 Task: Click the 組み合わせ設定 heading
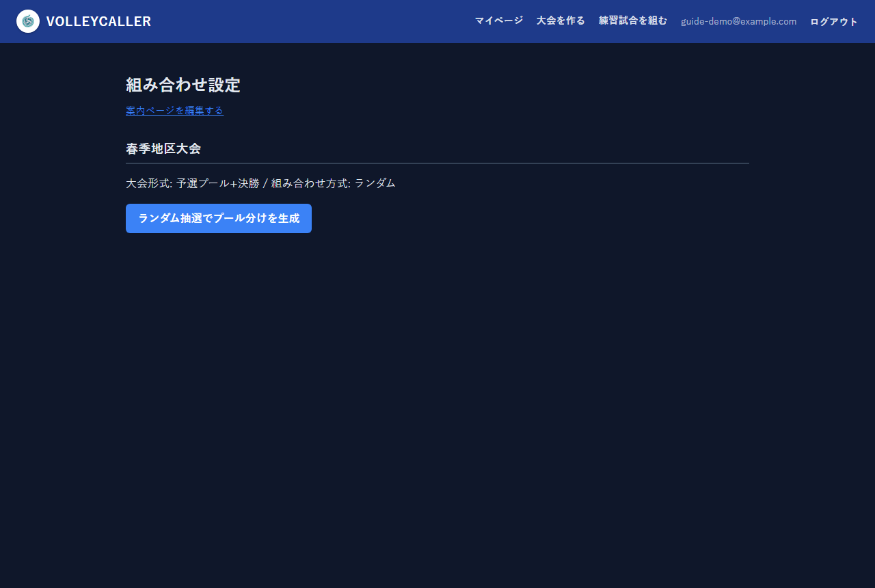click(x=183, y=85)
